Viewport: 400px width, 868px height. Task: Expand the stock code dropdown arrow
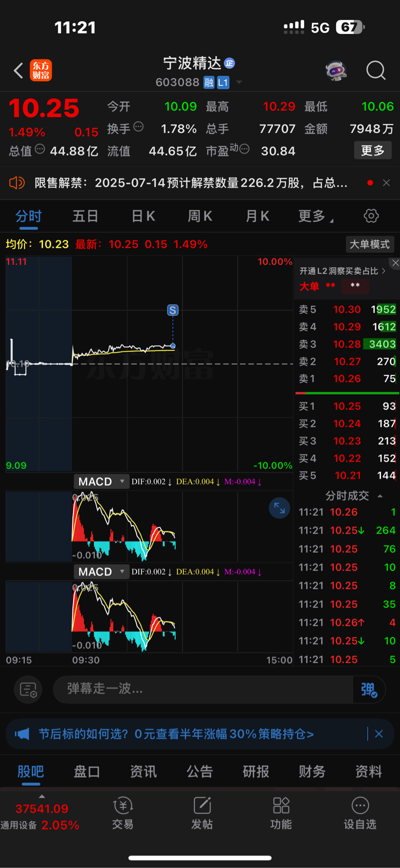pos(239,82)
